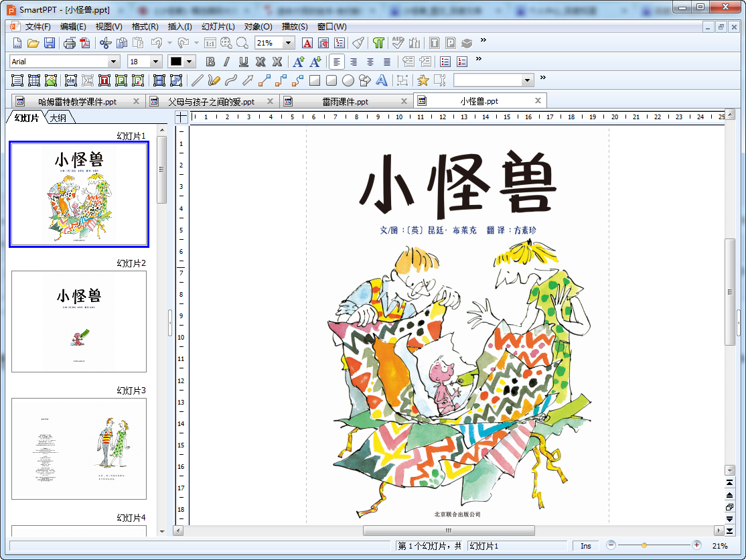The width and height of the screenshot is (746, 560).
Task: Print using the printer icon
Action: click(70, 44)
